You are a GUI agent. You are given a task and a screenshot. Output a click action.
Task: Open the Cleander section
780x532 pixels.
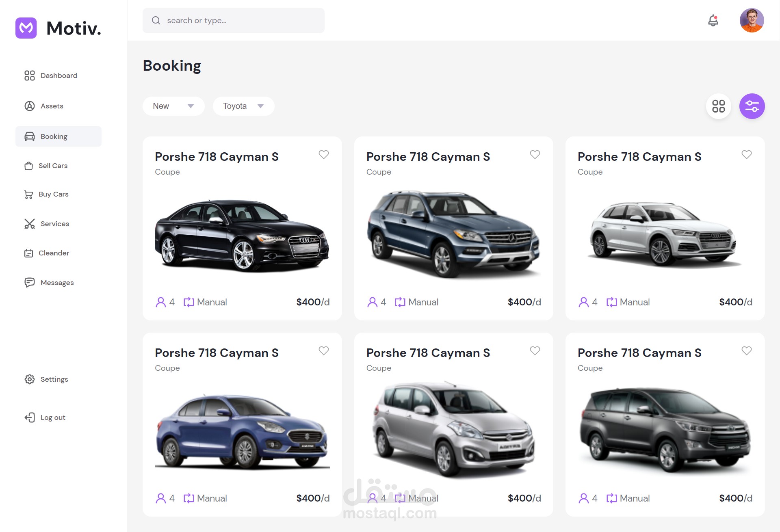pos(54,253)
